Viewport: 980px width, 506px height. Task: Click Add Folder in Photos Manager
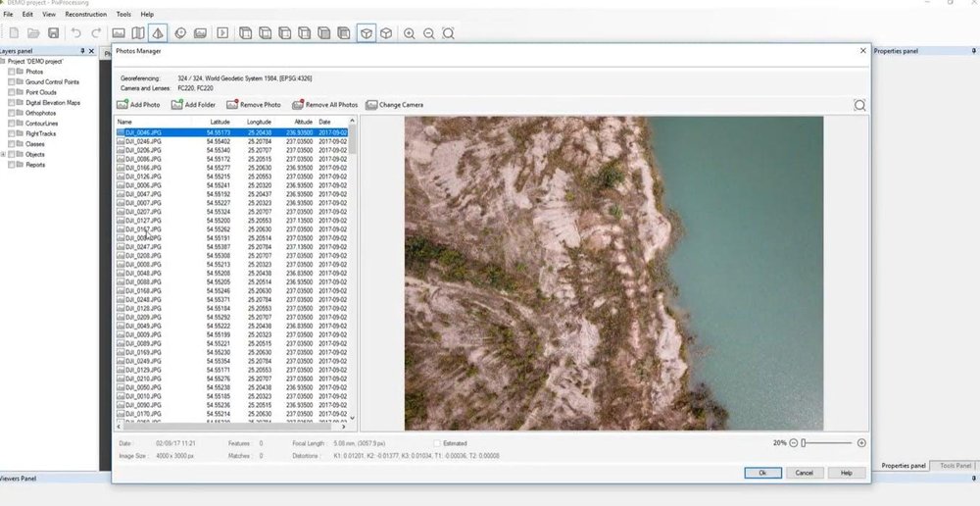[193, 105]
